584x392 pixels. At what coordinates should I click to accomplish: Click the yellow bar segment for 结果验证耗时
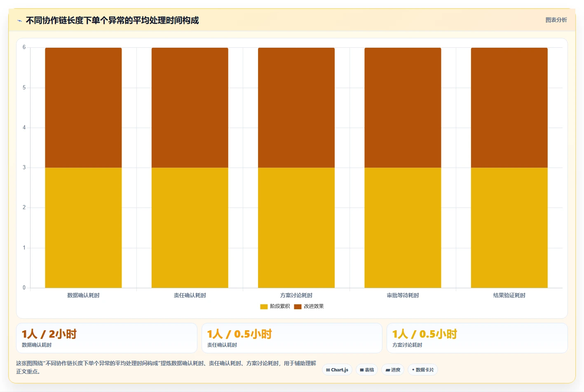click(x=509, y=228)
